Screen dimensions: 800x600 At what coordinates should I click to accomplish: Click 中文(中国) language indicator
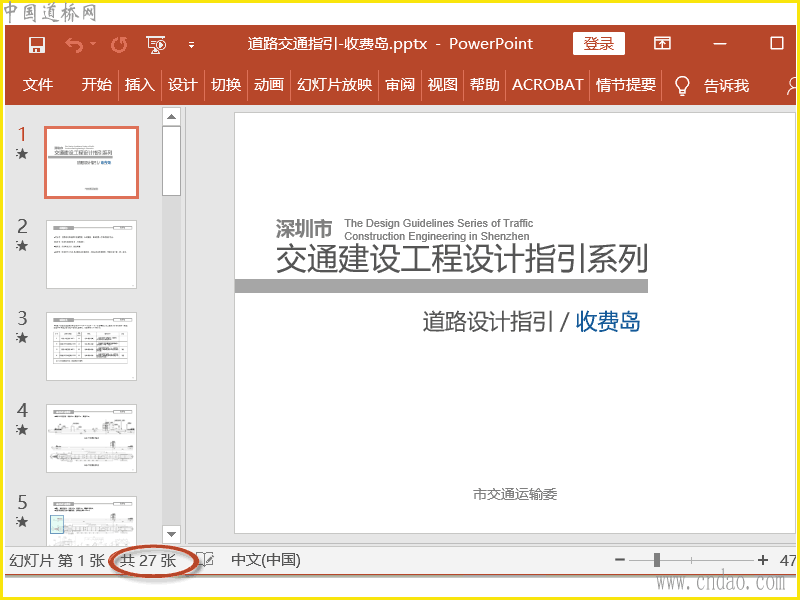[x=266, y=560]
